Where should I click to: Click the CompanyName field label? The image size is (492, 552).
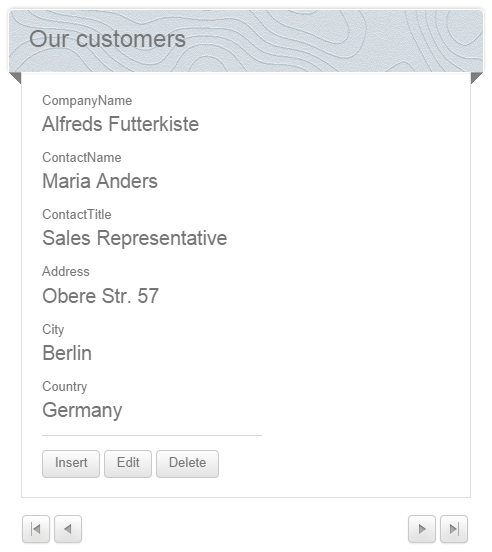(x=87, y=101)
